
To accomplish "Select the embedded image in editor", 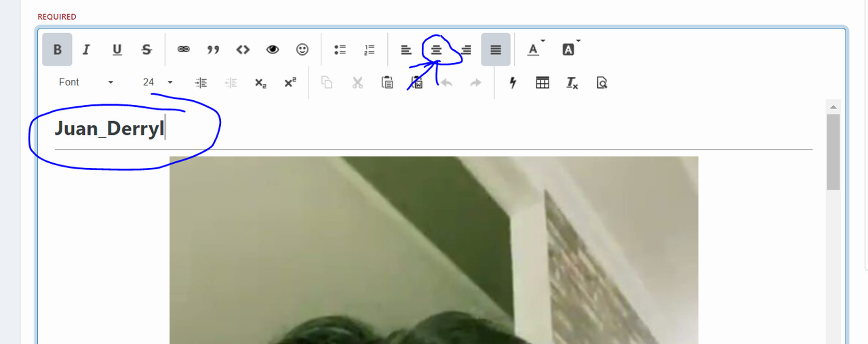I will point(434,250).
